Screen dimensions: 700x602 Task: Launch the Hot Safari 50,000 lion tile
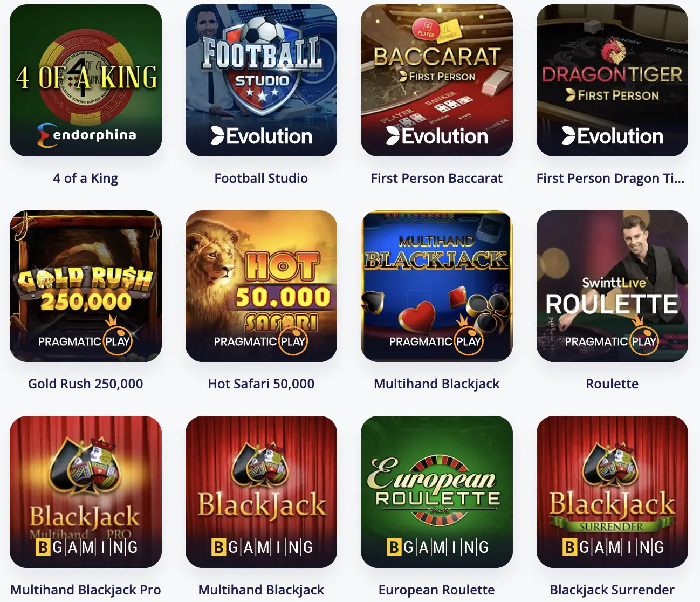[261, 286]
